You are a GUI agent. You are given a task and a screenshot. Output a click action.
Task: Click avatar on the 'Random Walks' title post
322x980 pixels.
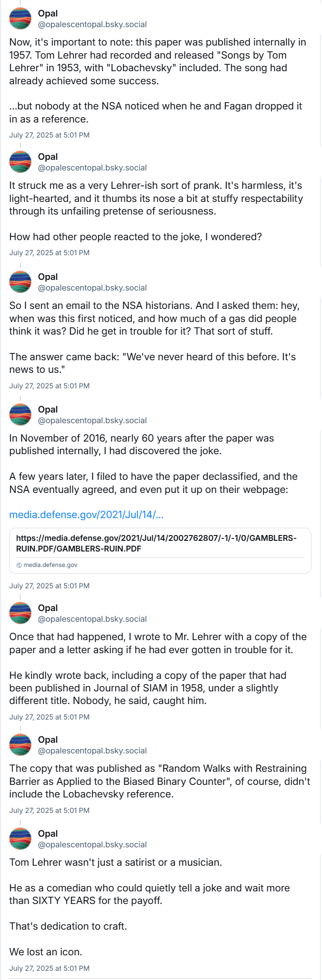pyautogui.click(x=20, y=745)
